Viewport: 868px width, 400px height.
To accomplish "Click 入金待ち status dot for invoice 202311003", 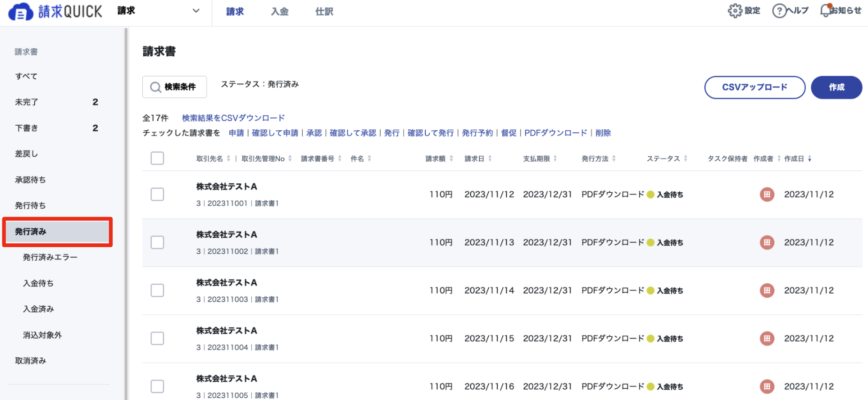I will click(651, 291).
